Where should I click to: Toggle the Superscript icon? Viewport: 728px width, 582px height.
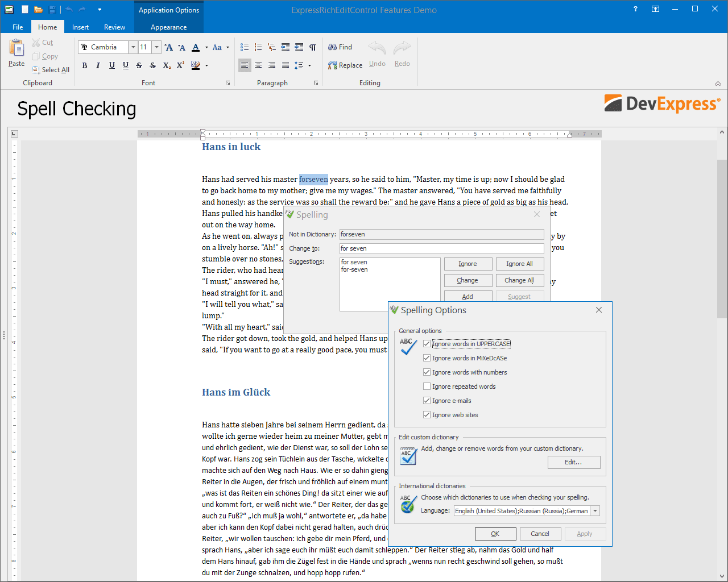pos(180,65)
